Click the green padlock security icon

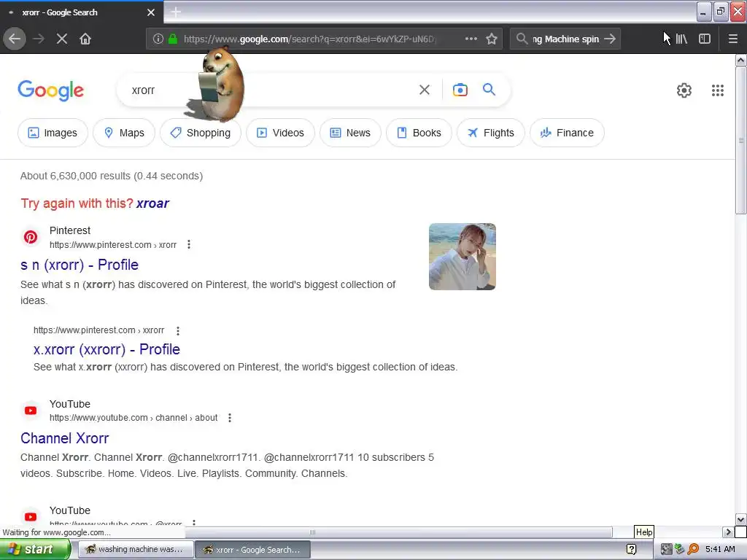pos(172,39)
